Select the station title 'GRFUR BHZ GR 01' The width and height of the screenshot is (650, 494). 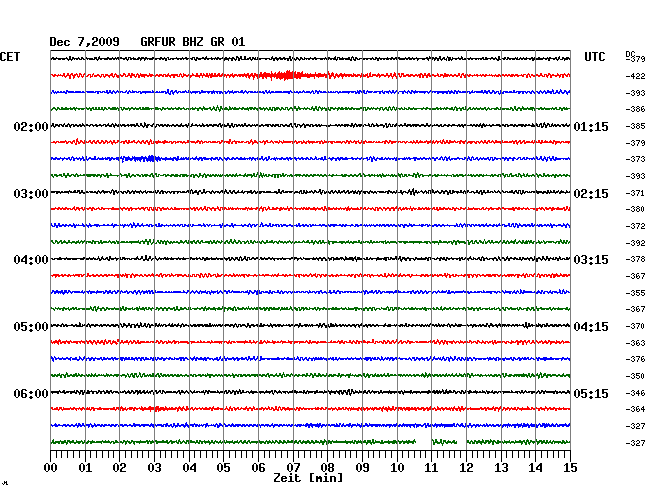pyautogui.click(x=193, y=42)
